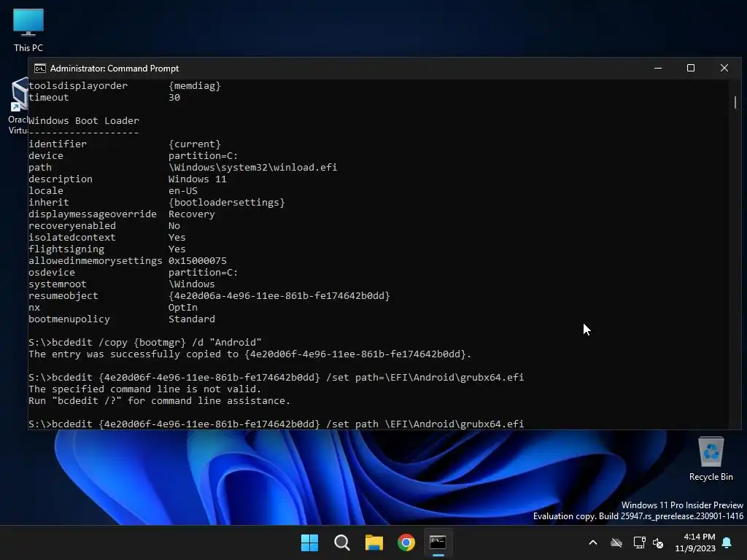Open taskbar Search
The height and width of the screenshot is (560, 747).
341,542
